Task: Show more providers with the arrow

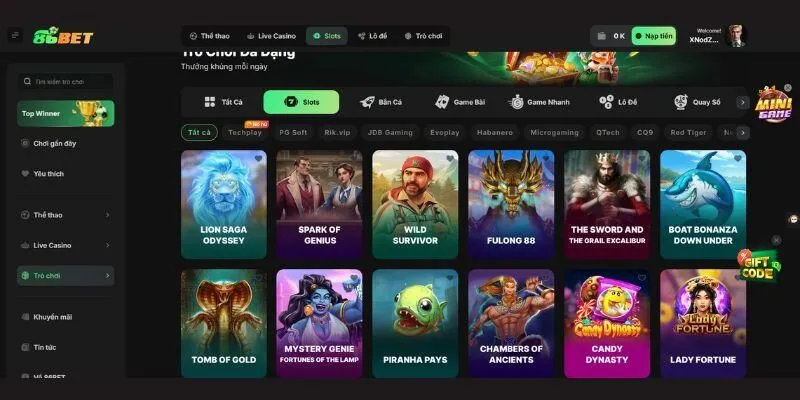Action: click(743, 133)
